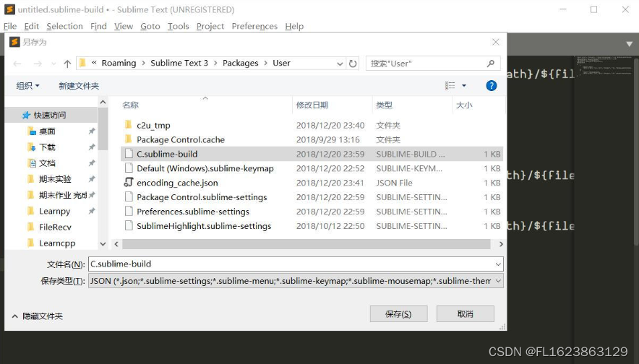Open the Goto menu
The width and height of the screenshot is (639, 364).
point(150,26)
